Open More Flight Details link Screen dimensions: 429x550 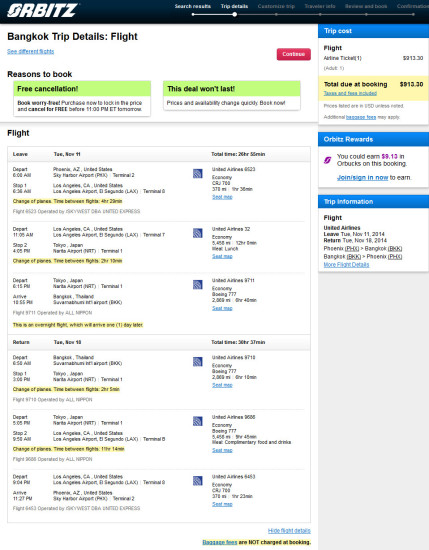[346, 265]
